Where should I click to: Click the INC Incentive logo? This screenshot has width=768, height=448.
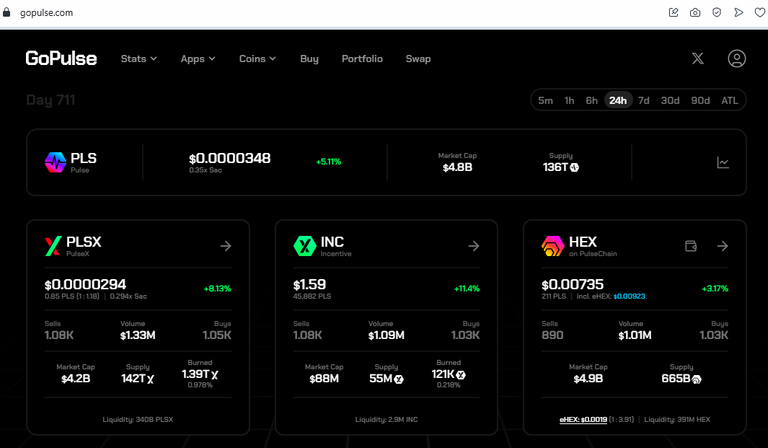coord(305,246)
